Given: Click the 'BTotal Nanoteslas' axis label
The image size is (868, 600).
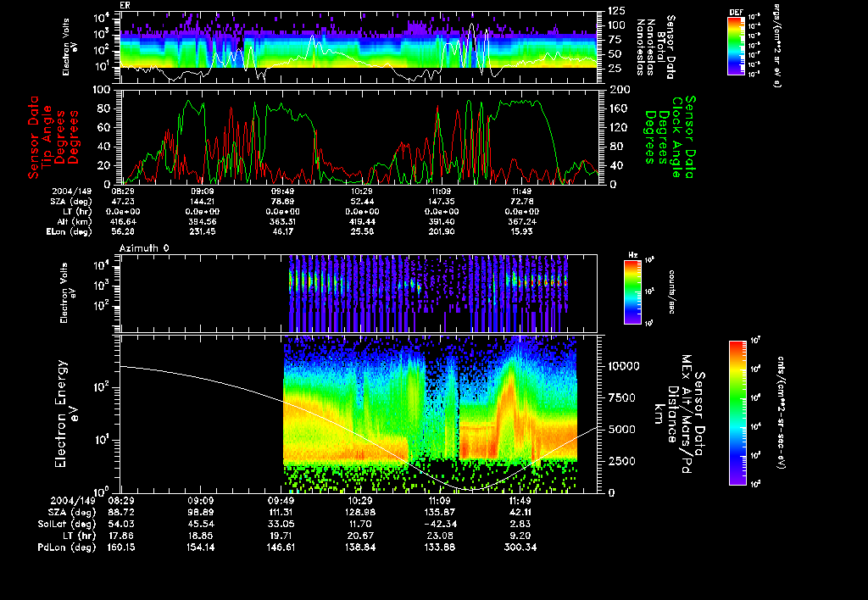Looking at the screenshot, I should coord(656,46).
